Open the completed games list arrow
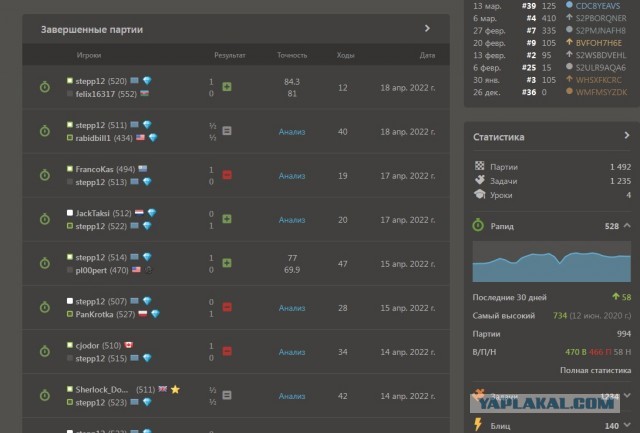This screenshot has width=640, height=433. pyautogui.click(x=427, y=28)
